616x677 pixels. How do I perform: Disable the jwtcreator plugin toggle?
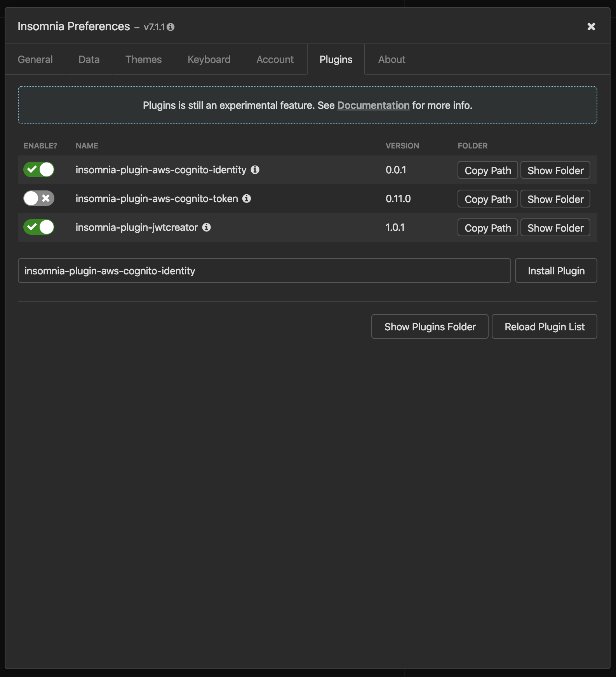click(x=39, y=227)
